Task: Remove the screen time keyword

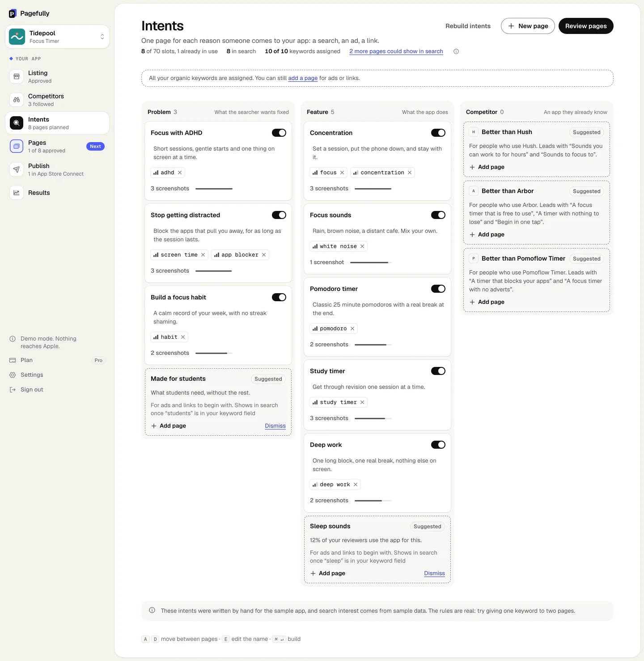Action: pyautogui.click(x=203, y=255)
